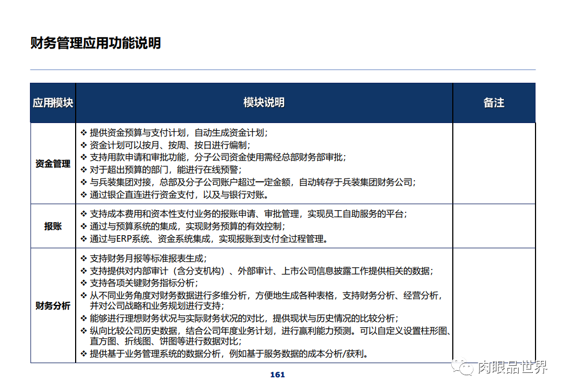Select line 支持提供对内部审计（含分支机构）
Viewport: 566px width, 392px height.
257,271
